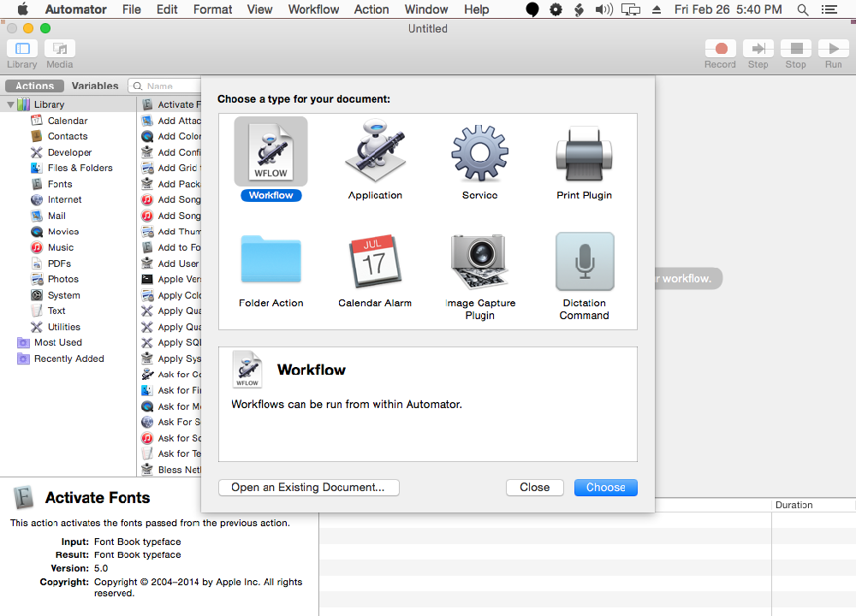Select Contacts in the Library list
Image resolution: width=856 pixels, height=616 pixels.
coord(67,136)
